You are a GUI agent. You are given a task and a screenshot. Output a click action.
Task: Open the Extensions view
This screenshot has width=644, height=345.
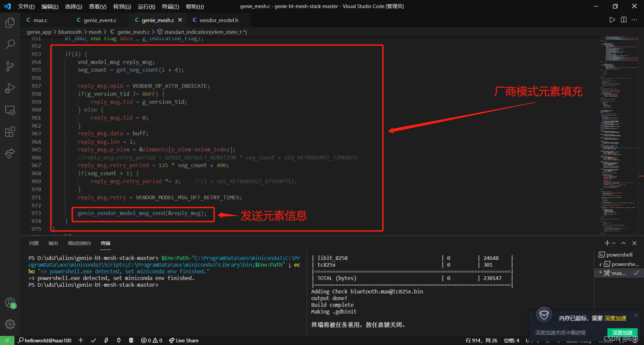click(x=10, y=132)
